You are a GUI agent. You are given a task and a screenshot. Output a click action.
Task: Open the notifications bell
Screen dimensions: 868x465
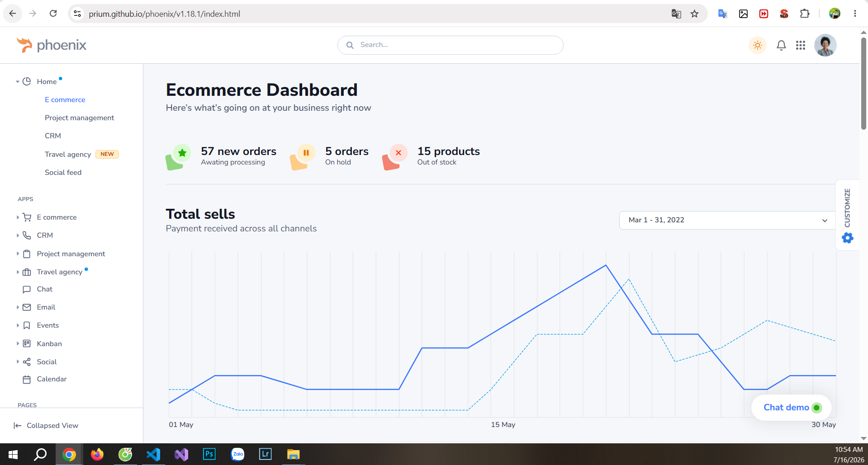(781, 45)
